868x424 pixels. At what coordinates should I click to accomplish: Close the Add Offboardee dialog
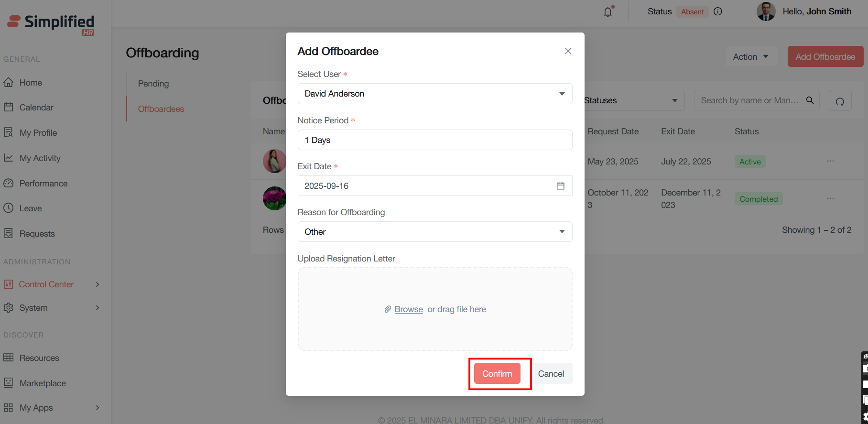(x=568, y=51)
